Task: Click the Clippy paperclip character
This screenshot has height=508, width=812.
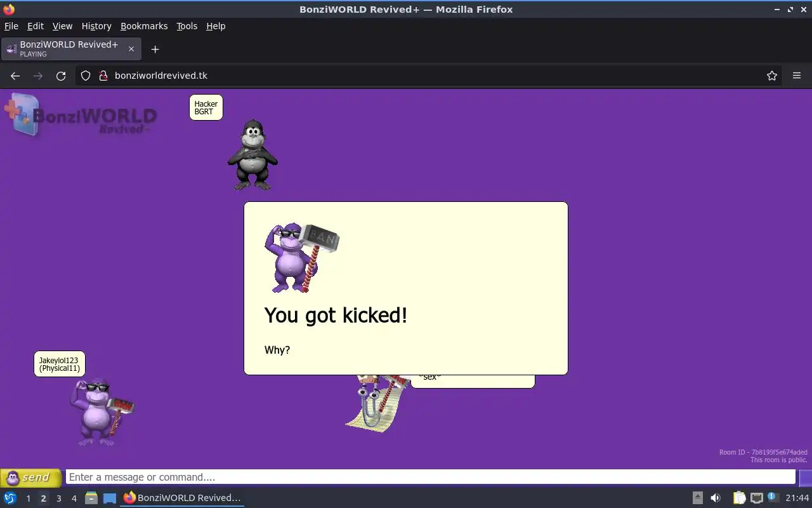Action: (x=376, y=403)
